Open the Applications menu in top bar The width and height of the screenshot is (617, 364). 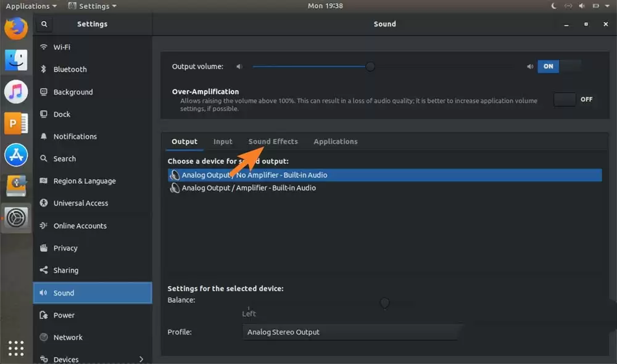[x=31, y=6]
